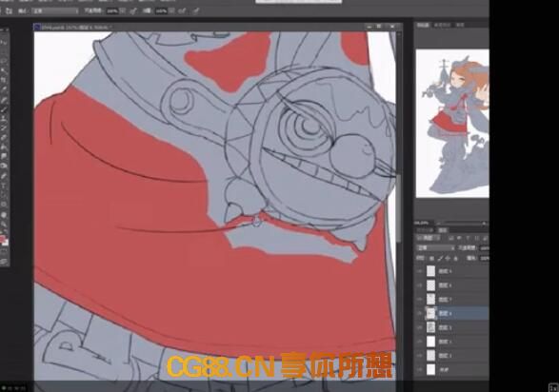Toggle visibility of the highlighted selected layer
The height and width of the screenshot is (392, 559).
click(x=420, y=313)
